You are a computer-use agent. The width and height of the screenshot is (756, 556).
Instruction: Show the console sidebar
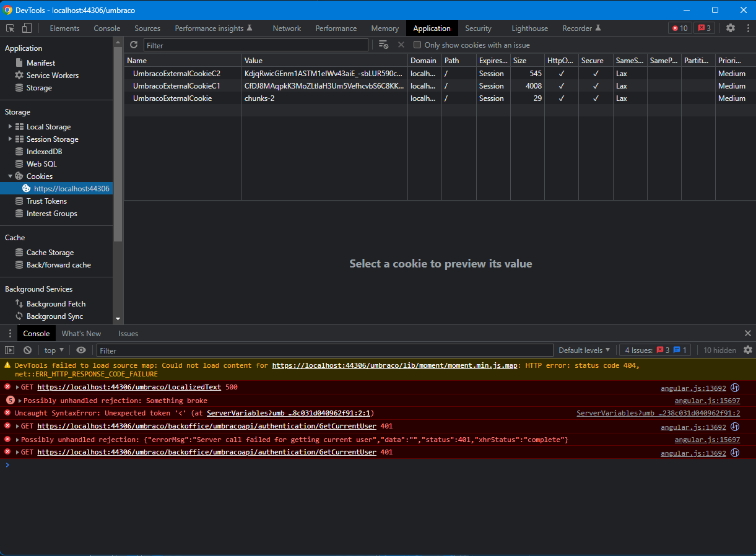[x=9, y=350]
